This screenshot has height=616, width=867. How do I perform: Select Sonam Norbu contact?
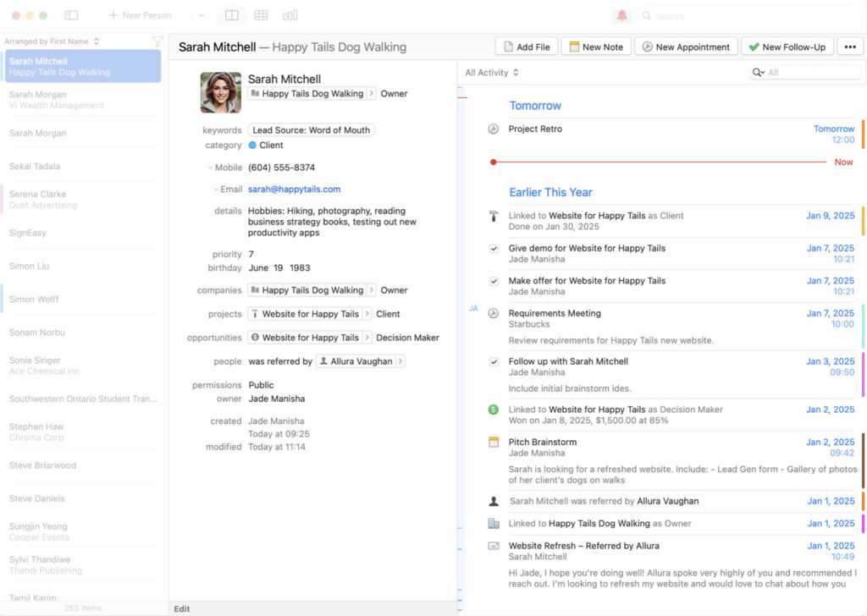coord(83,332)
